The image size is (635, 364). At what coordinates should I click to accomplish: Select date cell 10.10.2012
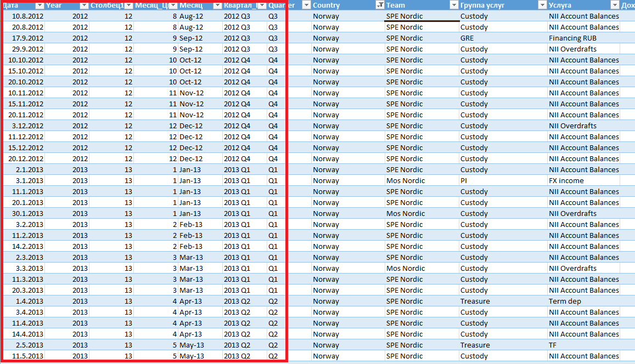pos(25,60)
